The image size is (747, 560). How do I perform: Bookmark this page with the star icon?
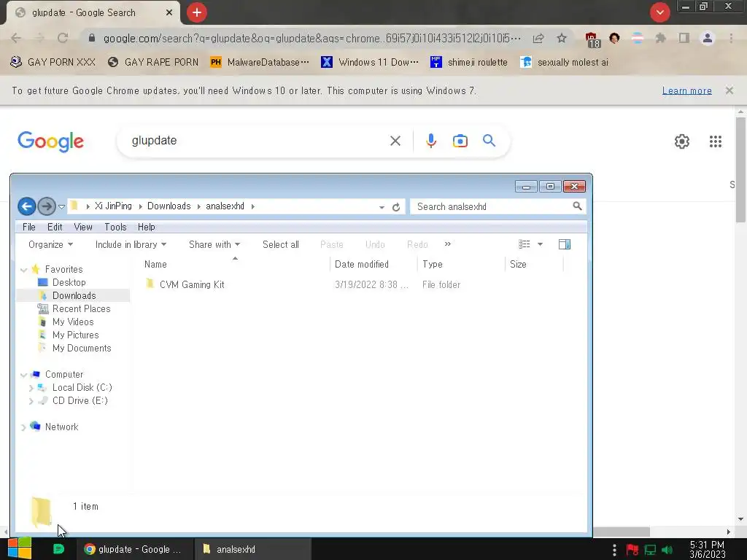pos(562,38)
